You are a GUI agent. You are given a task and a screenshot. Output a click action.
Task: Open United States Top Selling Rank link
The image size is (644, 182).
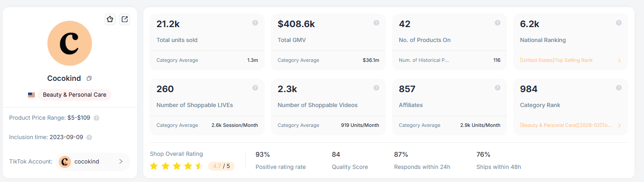556,60
